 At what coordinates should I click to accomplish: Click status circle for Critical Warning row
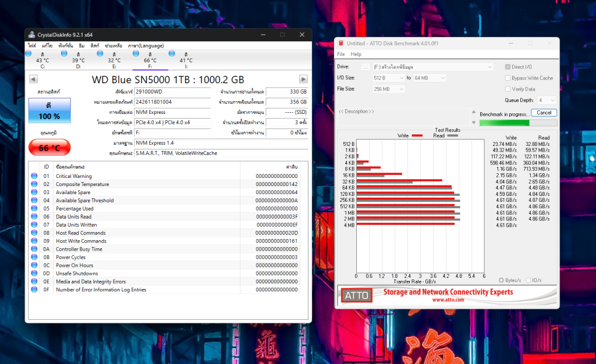(34, 176)
